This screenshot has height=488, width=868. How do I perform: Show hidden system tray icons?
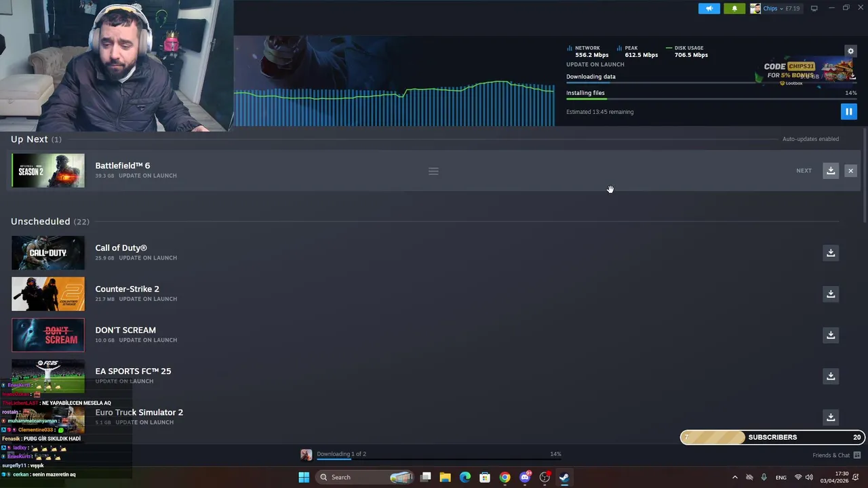(734, 477)
